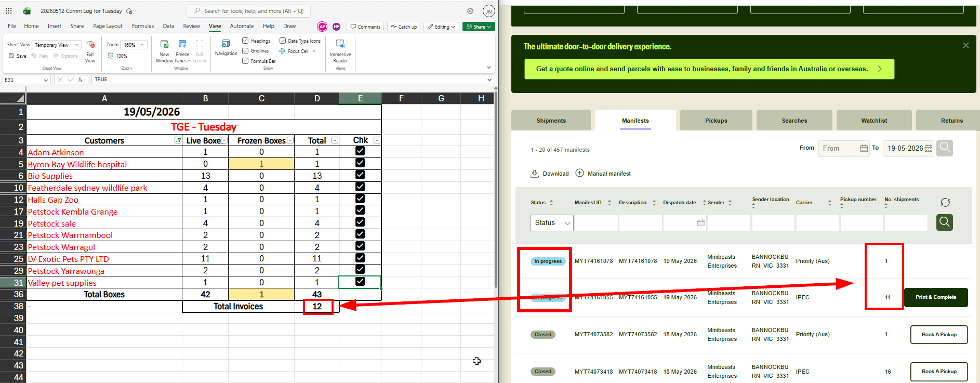Uncheck Chk box for Adam Atkinson
Screen dimensions: 980x383
[x=360, y=151]
